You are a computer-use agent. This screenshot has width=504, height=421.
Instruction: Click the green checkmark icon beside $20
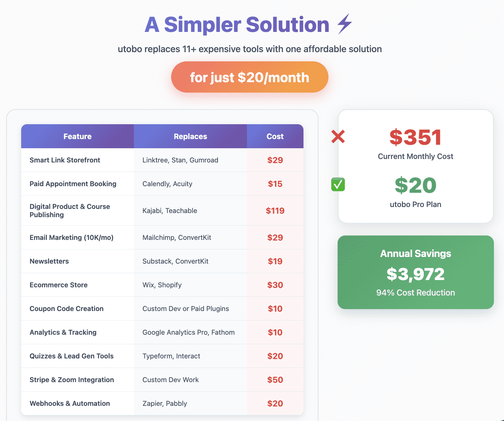point(338,185)
